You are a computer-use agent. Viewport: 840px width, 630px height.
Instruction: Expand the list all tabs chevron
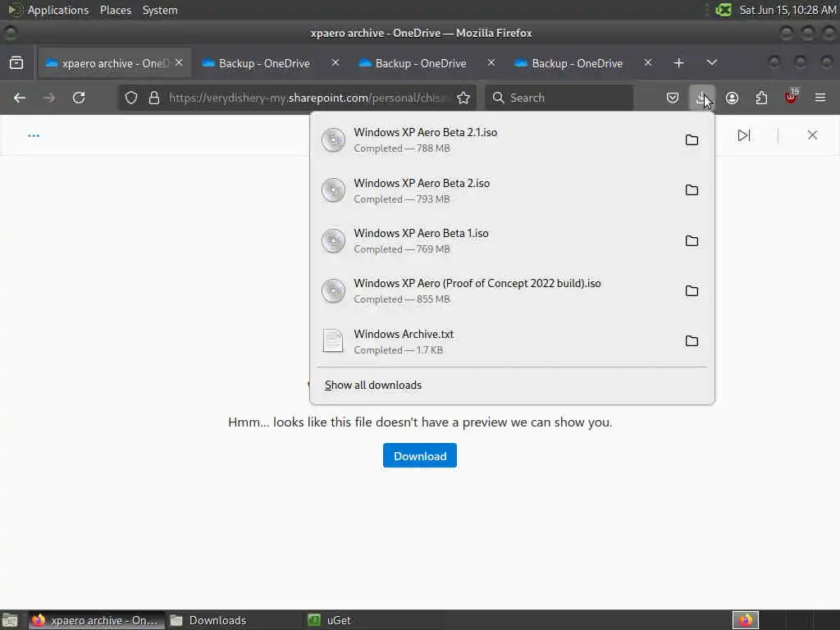coord(711,62)
